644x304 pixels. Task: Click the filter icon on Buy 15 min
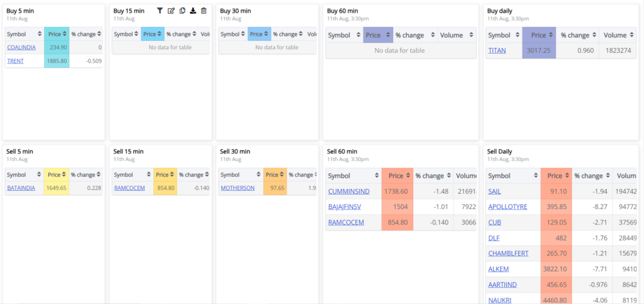coord(160,11)
